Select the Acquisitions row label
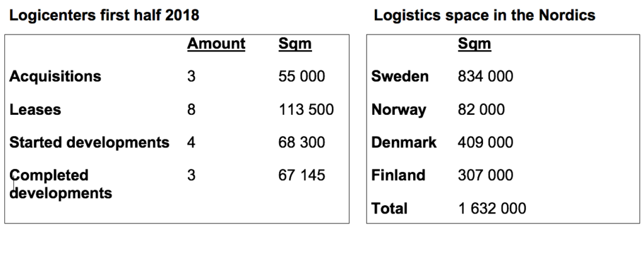 55,77
